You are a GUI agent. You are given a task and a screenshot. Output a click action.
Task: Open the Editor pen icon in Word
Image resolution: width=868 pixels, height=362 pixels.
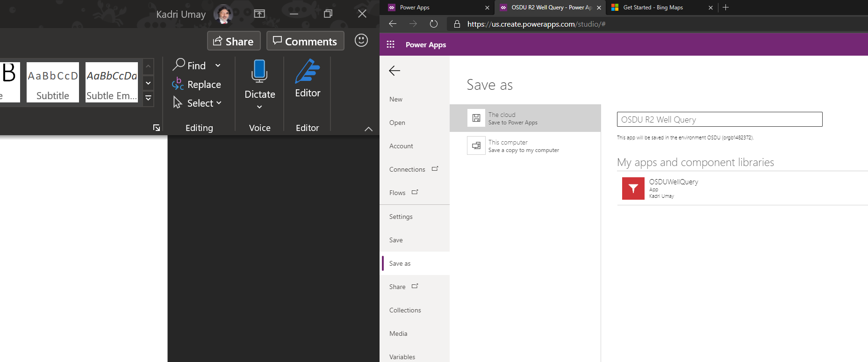pos(308,71)
